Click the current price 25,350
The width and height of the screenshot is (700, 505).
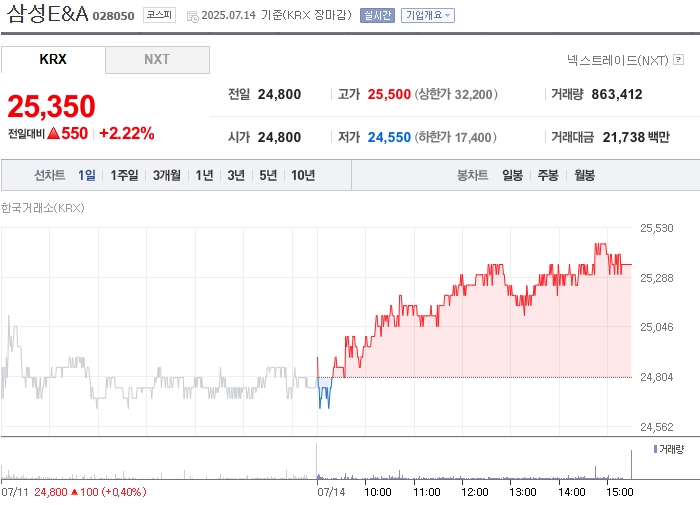51,106
